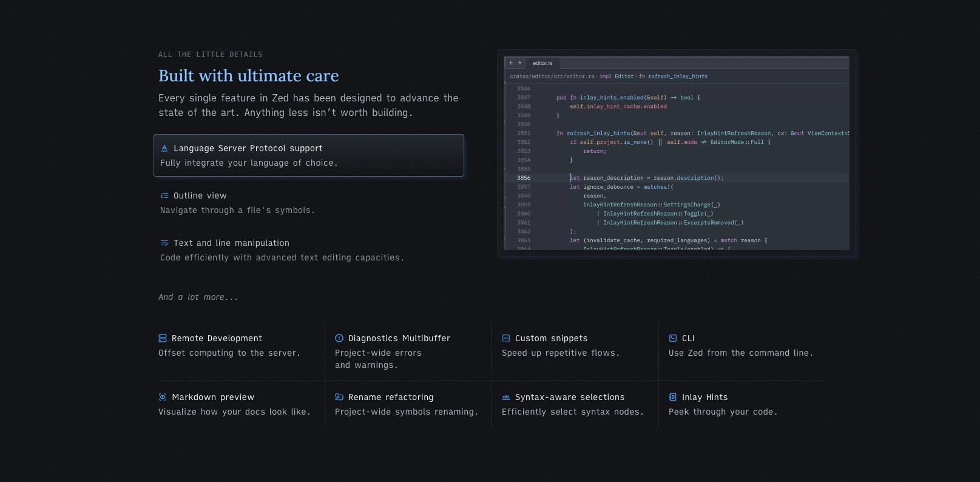Click the Markdown preview icon
Image resolution: width=980 pixels, height=482 pixels.
click(163, 397)
